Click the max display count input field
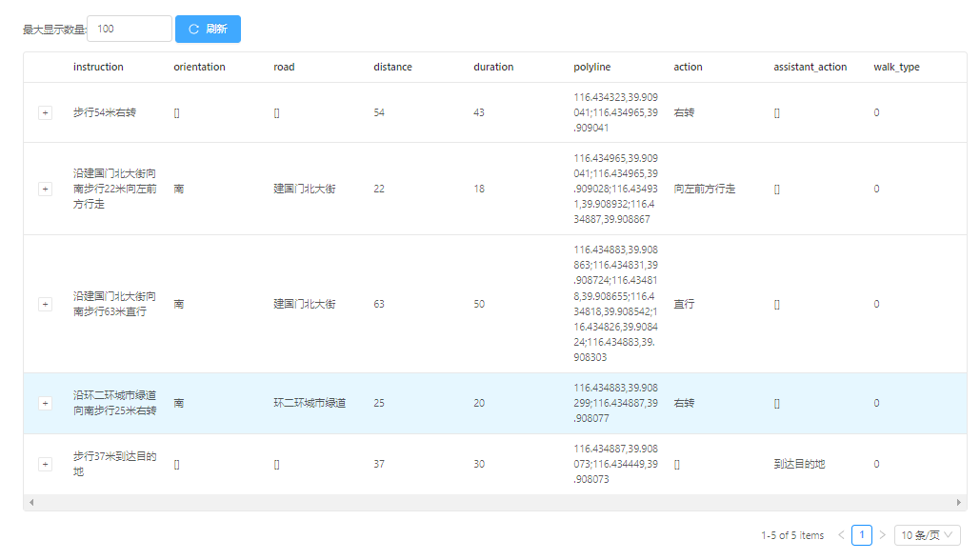The height and width of the screenshot is (560, 980). pos(130,29)
